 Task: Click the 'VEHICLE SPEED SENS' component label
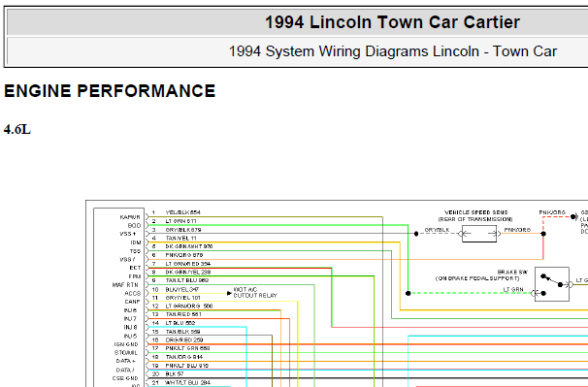point(475,212)
